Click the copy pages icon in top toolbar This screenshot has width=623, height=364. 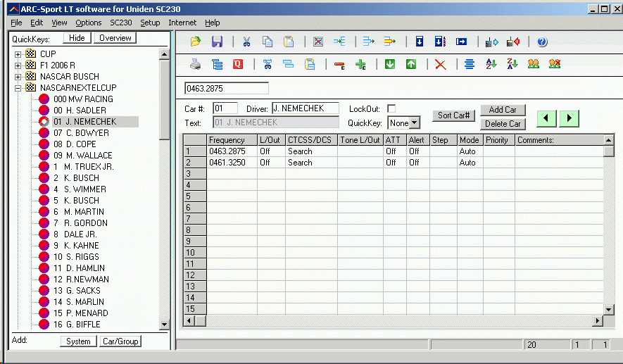coord(268,42)
